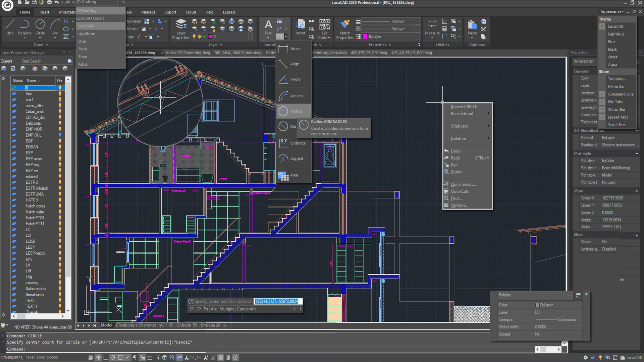
Task: Choose Arc Len dimension tool
Action: [x=293, y=96]
